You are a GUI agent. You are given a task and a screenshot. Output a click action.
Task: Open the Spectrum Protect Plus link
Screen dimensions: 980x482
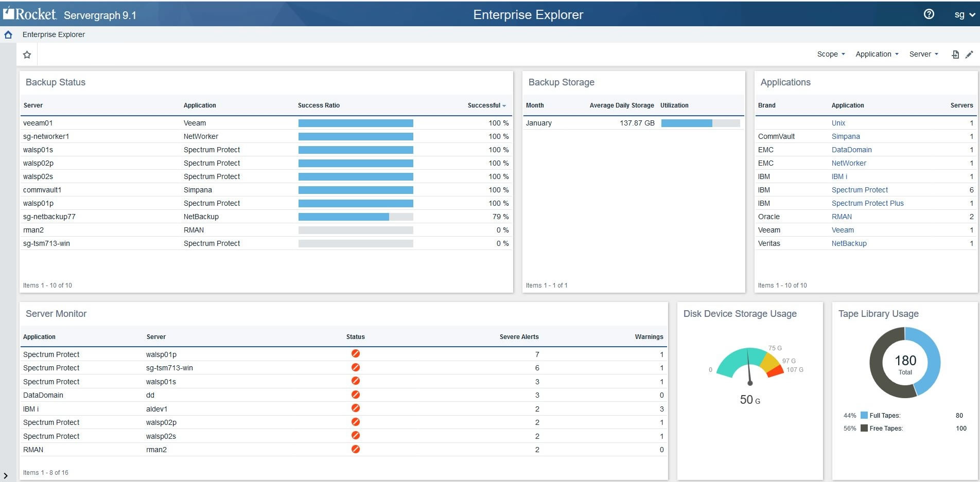coord(867,203)
